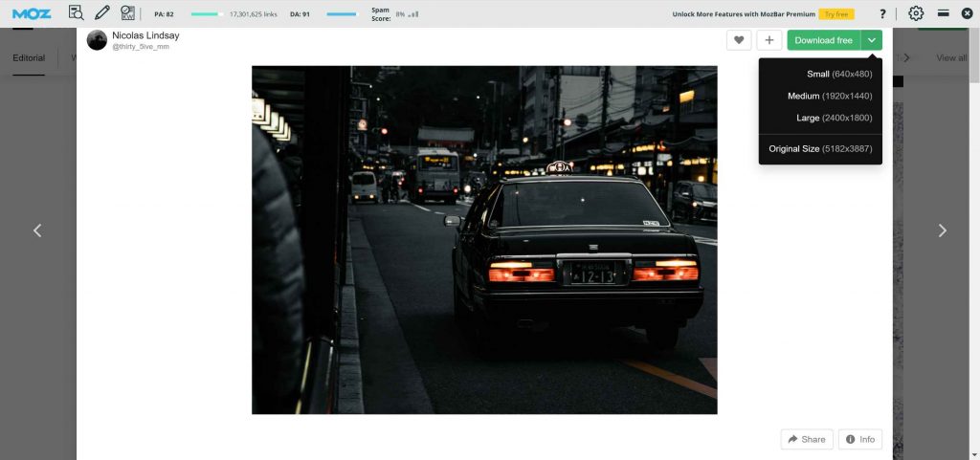This screenshot has height=460, width=980.
Task: Close the MozBar toolbar
Action: coord(967,13)
